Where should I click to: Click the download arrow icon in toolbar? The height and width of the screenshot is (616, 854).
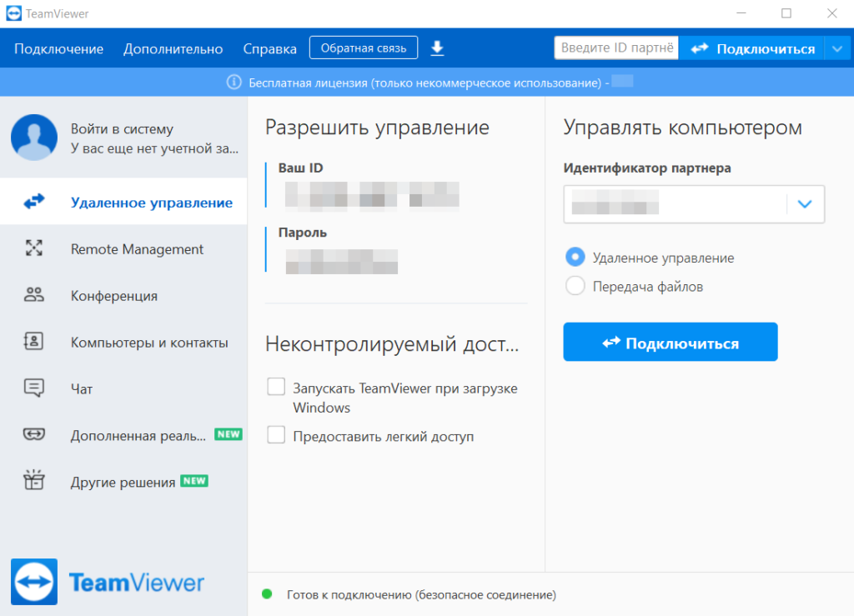[x=437, y=48]
